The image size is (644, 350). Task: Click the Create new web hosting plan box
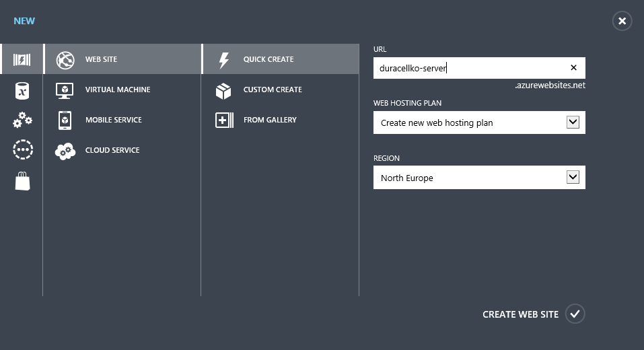click(479, 123)
